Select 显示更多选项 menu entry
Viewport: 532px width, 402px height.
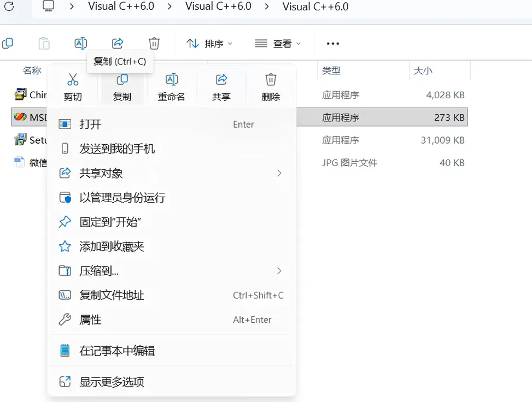coord(172,382)
